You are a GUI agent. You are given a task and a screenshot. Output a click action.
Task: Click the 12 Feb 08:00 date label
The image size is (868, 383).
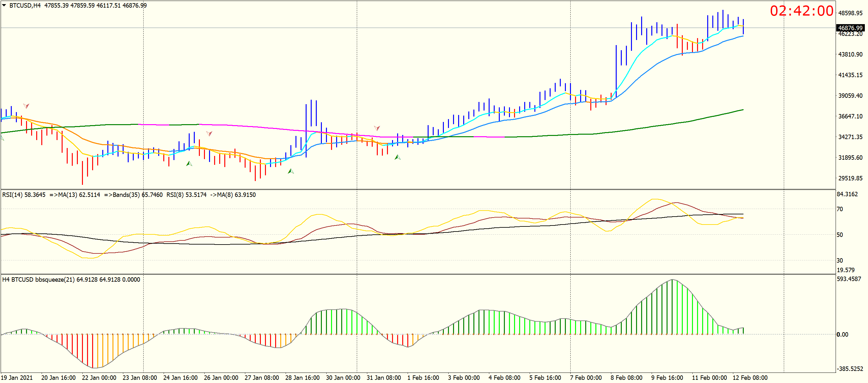(750, 378)
